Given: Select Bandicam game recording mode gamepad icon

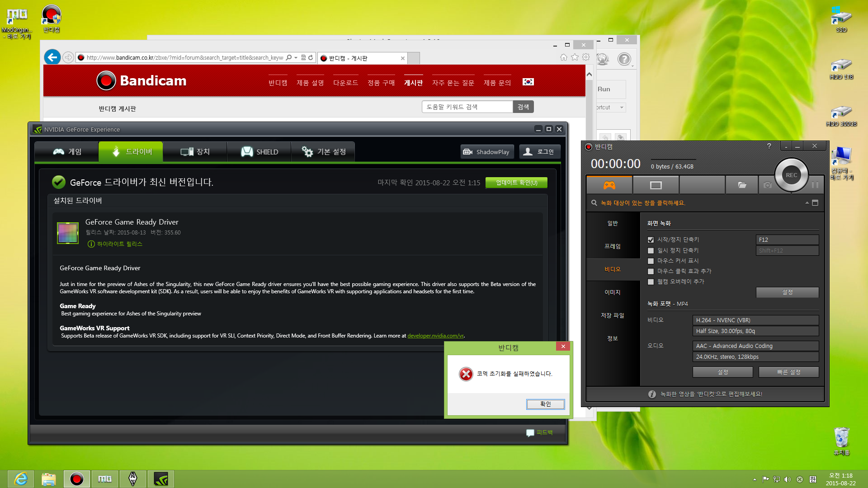Looking at the screenshot, I should [x=609, y=185].
